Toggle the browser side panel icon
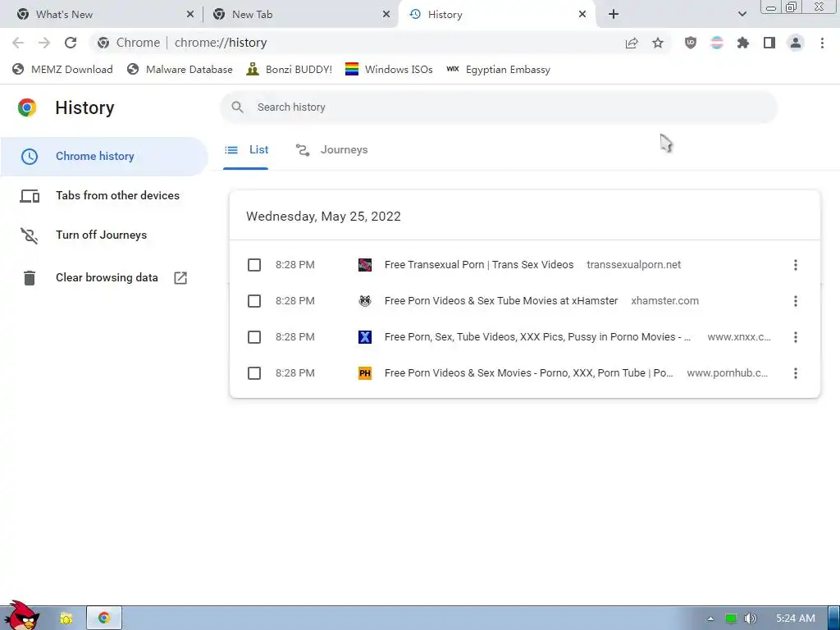Screen dimensions: 840x630 769,43
